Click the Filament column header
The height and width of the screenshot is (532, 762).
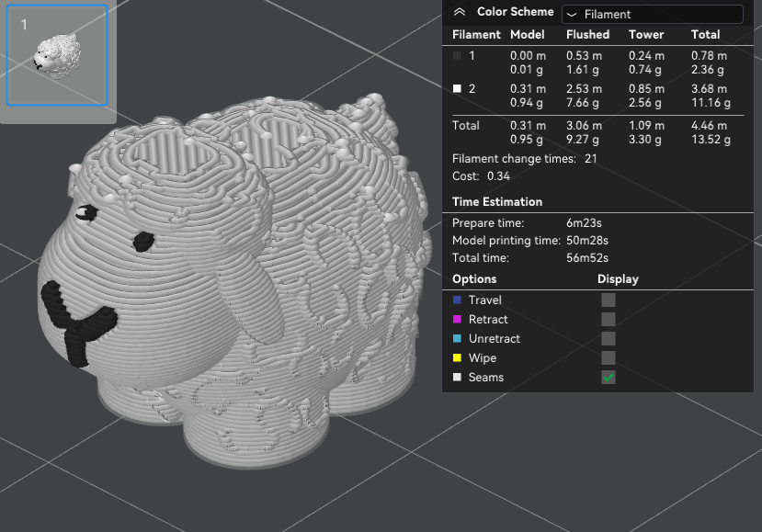point(476,35)
